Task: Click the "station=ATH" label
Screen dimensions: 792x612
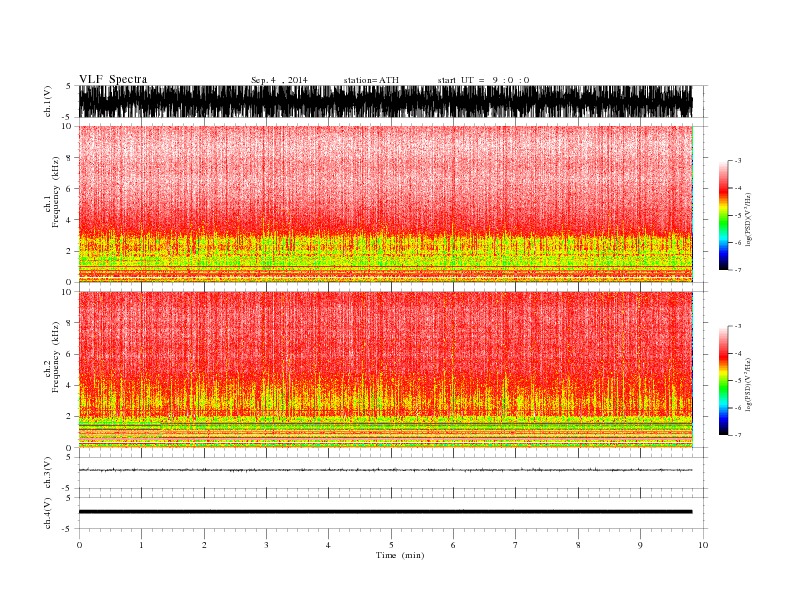Action: [371, 80]
